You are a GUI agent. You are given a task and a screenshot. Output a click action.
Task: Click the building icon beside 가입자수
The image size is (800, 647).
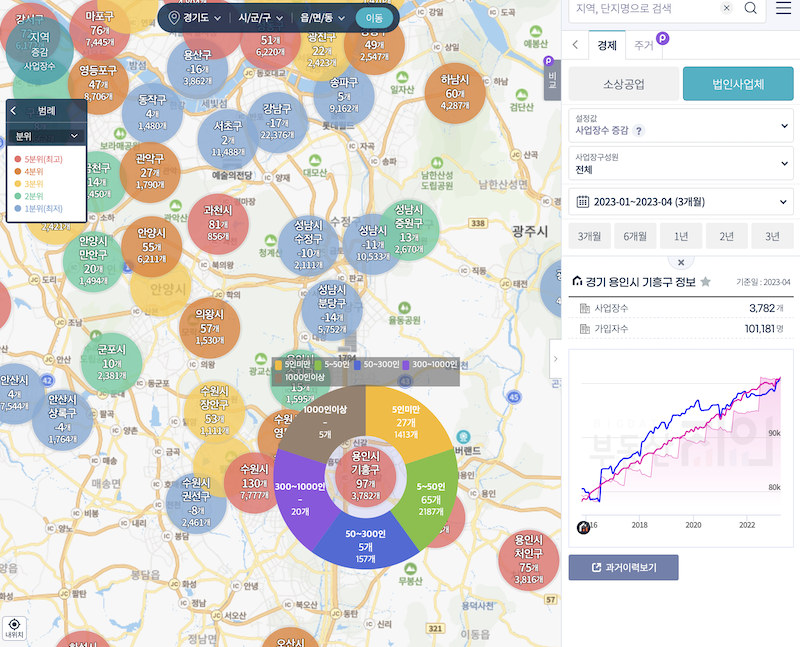pos(585,329)
